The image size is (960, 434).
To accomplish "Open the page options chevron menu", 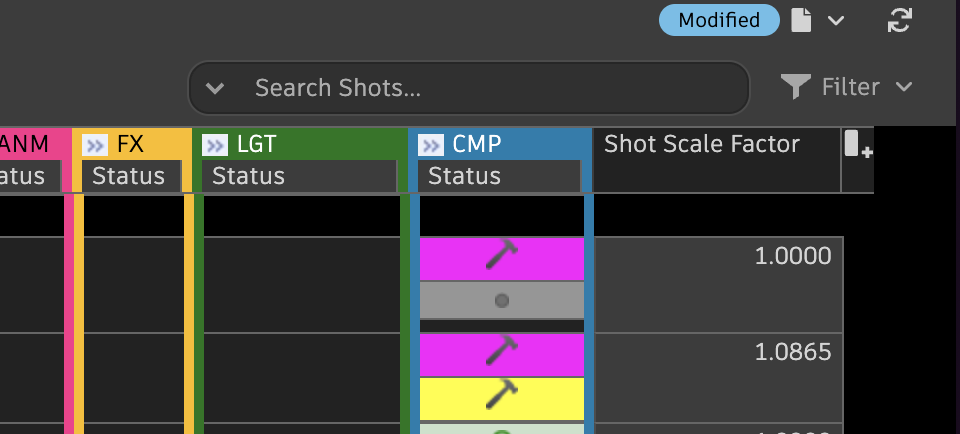I will click(x=836, y=20).
